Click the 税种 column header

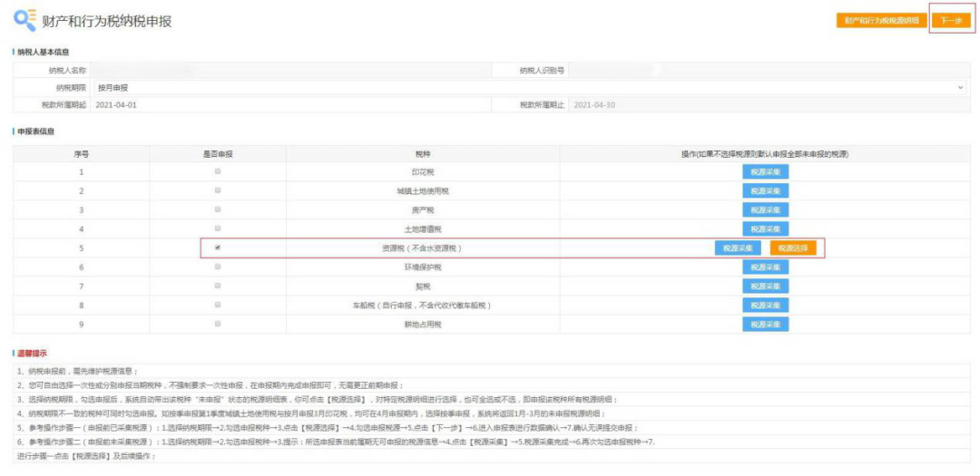click(423, 153)
